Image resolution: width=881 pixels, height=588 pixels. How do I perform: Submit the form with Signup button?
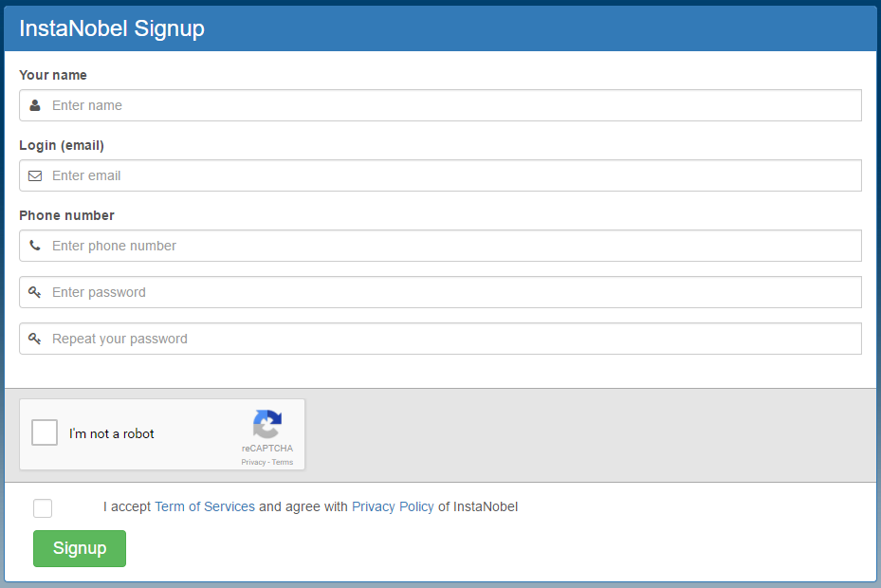click(80, 549)
